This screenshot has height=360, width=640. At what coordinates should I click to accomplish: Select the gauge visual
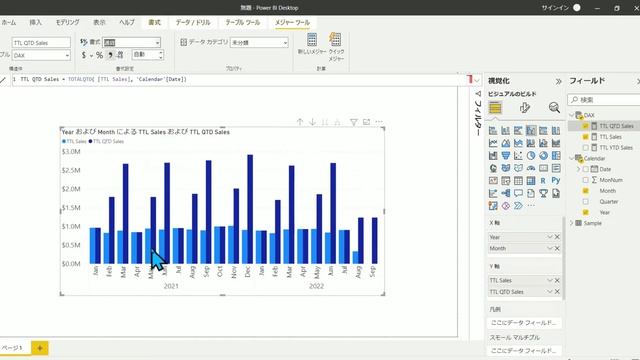(x=531, y=168)
